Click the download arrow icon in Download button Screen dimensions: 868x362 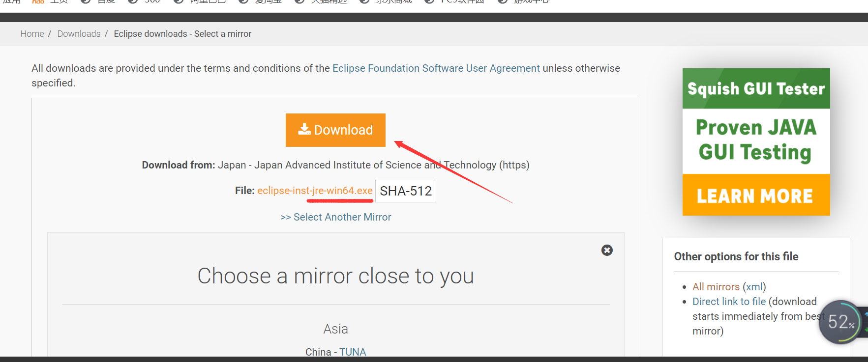pyautogui.click(x=304, y=129)
